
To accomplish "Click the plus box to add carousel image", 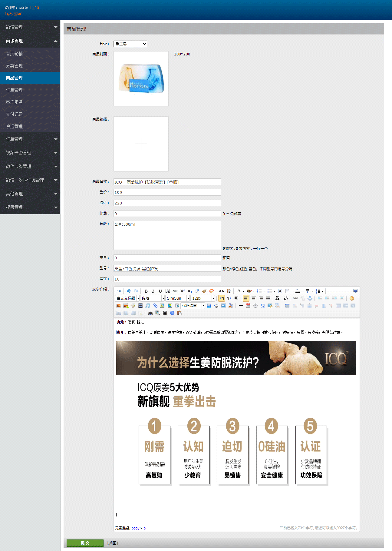I will pyautogui.click(x=141, y=144).
